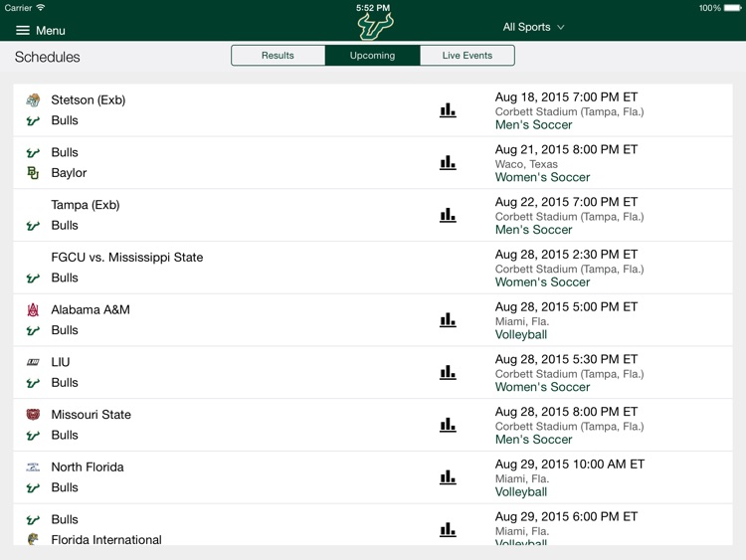Open stats icon for Alabama A&M match

448,319
